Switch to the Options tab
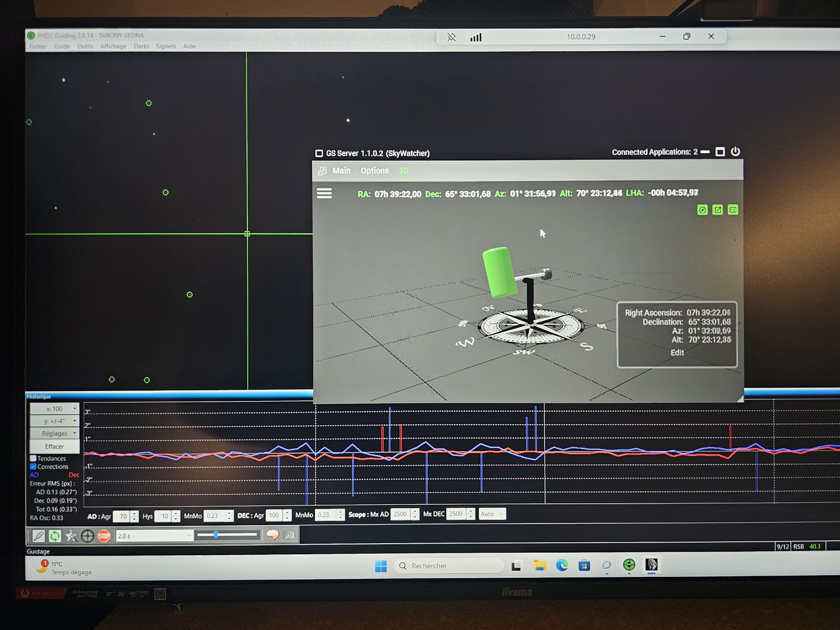This screenshot has width=840, height=630. tap(374, 171)
